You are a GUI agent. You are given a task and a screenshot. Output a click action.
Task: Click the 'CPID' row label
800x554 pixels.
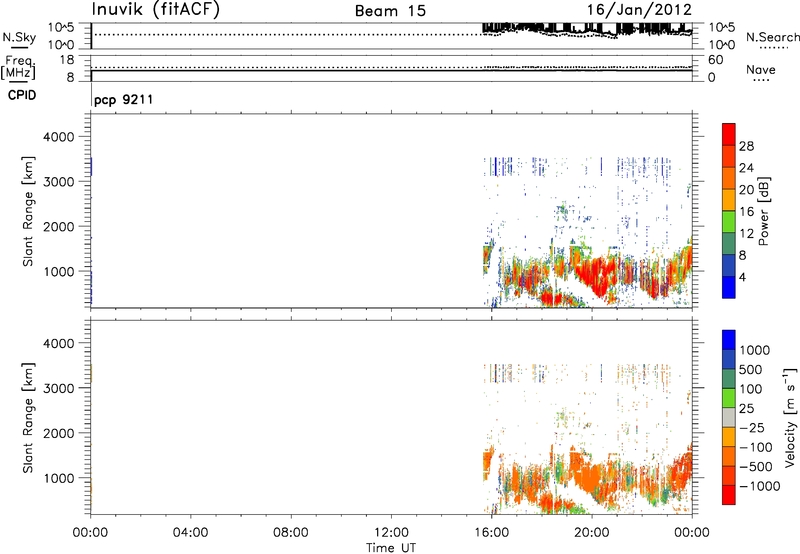click(22, 95)
